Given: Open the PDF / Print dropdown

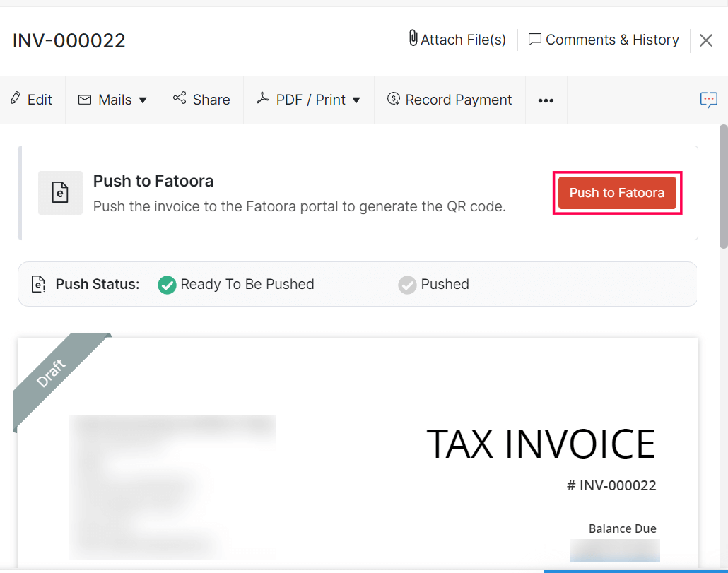Looking at the screenshot, I should point(309,100).
